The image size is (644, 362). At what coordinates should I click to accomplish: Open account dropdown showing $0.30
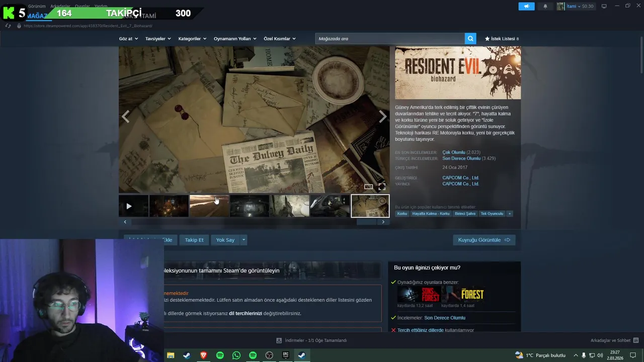click(580, 6)
